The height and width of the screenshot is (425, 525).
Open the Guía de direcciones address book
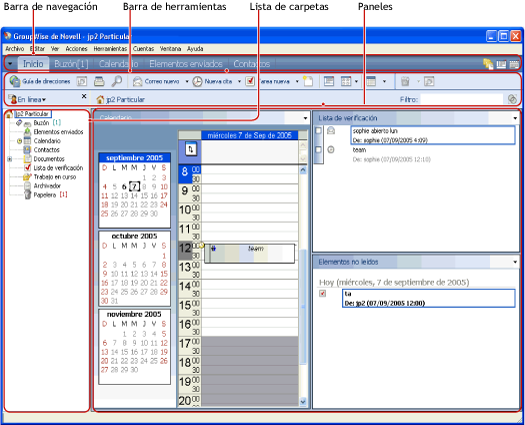40,81
